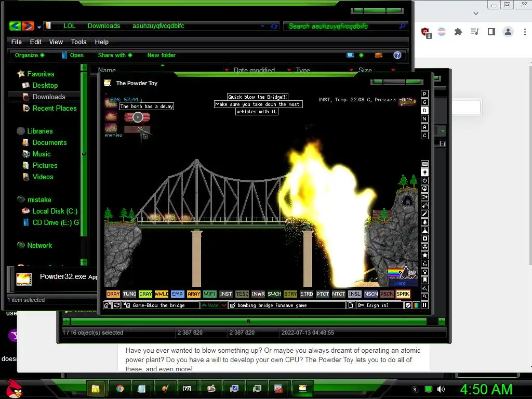The width and height of the screenshot is (532, 399).
Task: Open the Tools menu in Explorer
Action: point(78,42)
